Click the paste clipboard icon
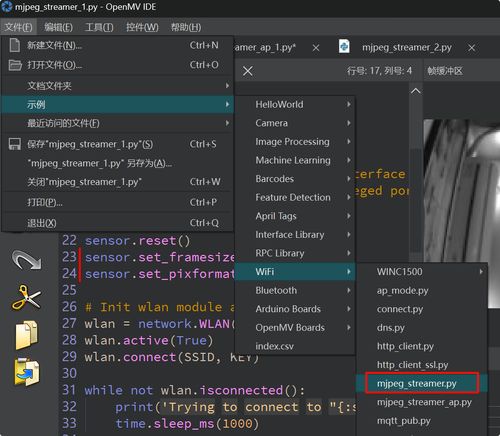Screen dimensions: 500x436 [x=27, y=372]
